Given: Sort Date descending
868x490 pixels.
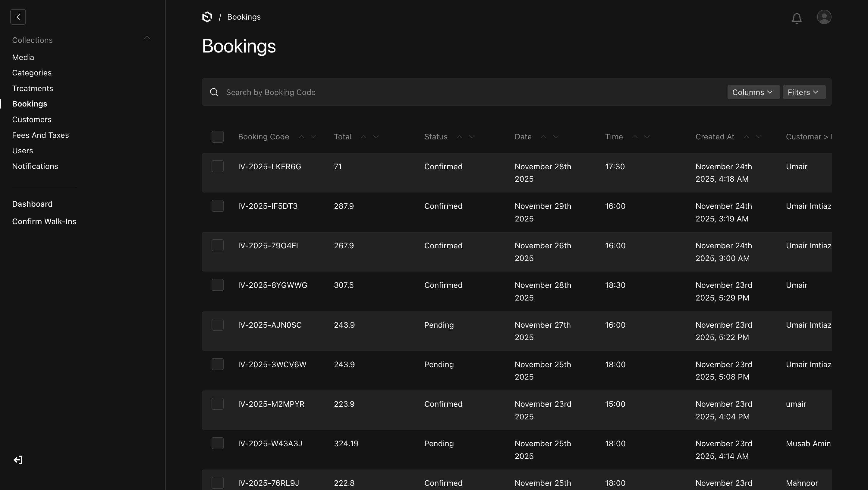Looking at the screenshot, I should pyautogui.click(x=556, y=137).
